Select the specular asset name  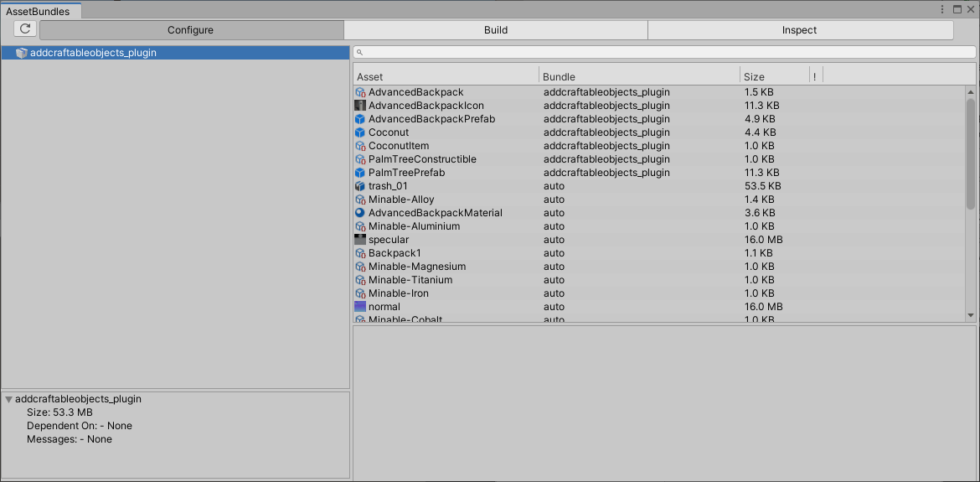pyautogui.click(x=389, y=240)
